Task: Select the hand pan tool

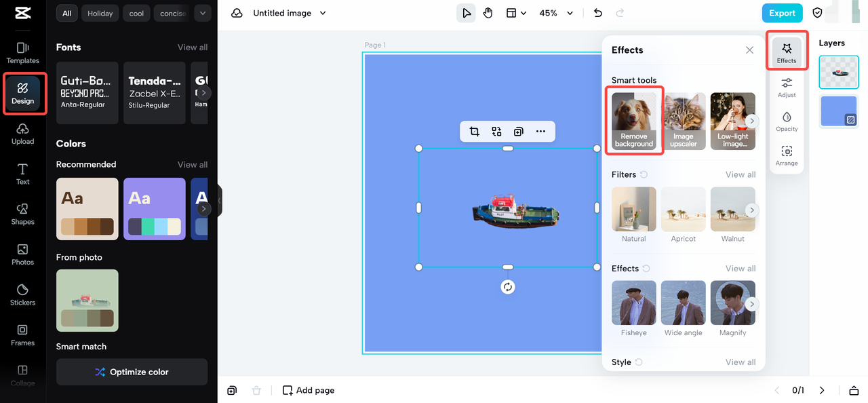Action: 488,13
